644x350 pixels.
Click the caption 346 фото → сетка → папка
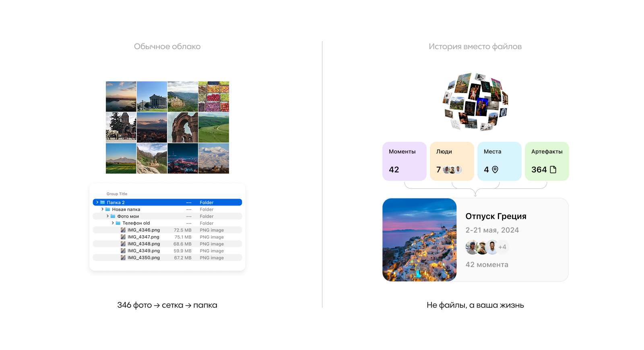[x=167, y=305]
